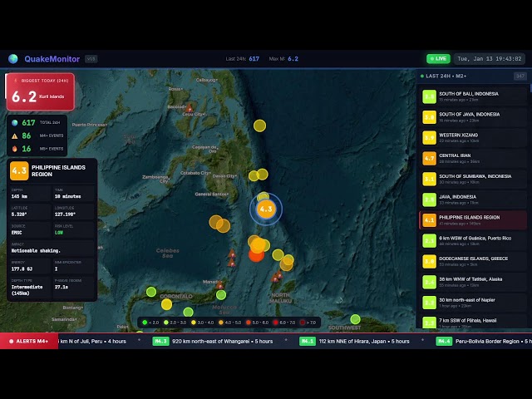Click the N of Juli, Peru ticker alert

(92, 342)
